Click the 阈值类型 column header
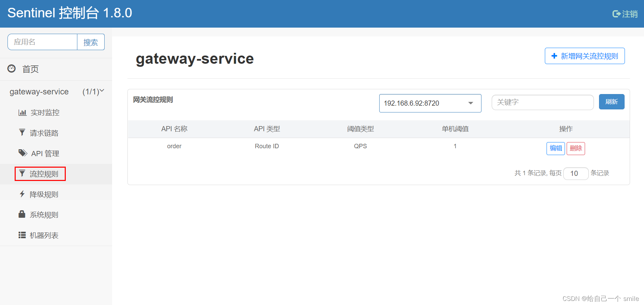Image resolution: width=644 pixels, height=305 pixels. pos(361,129)
